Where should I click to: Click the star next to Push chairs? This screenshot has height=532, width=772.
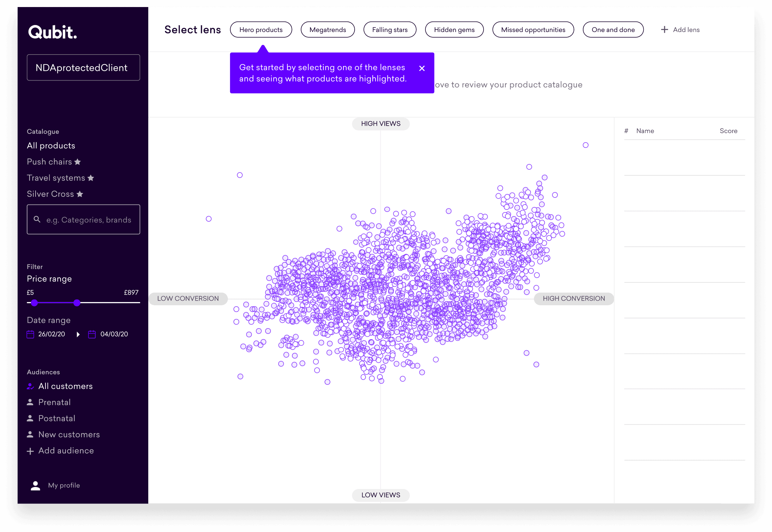click(78, 162)
